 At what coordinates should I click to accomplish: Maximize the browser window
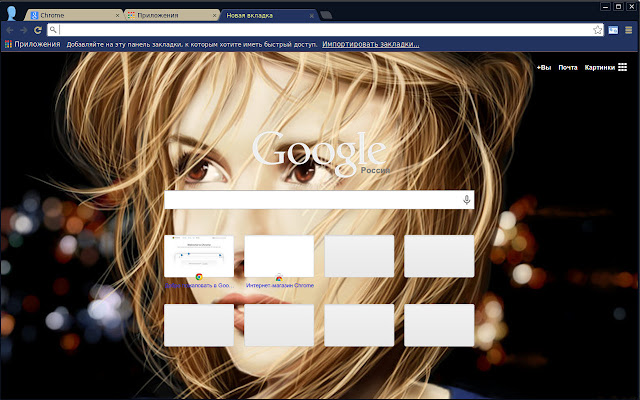[618, 7]
